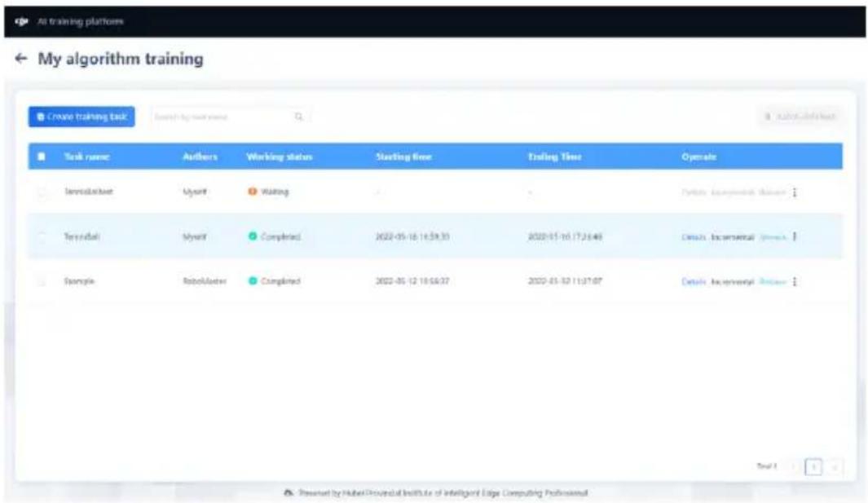Click the TennisRacket task name
The width and height of the screenshot is (868, 503).
pos(89,192)
